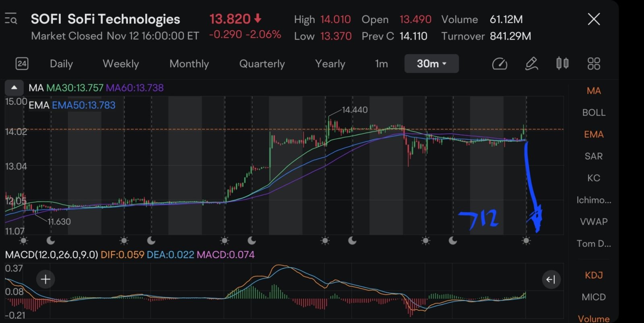Switch to the Monthly timeframe
The width and height of the screenshot is (644, 323).
tap(189, 64)
